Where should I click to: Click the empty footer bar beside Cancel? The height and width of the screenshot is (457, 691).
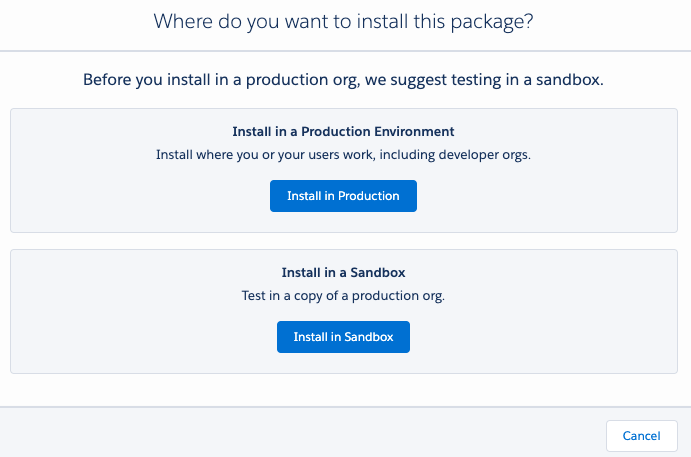(x=300, y=435)
